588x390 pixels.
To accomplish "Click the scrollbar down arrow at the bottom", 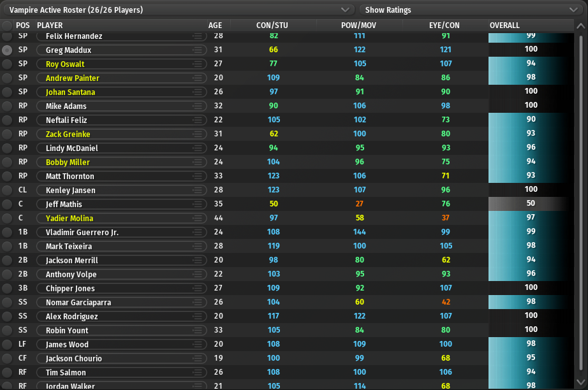I will tap(580, 382).
